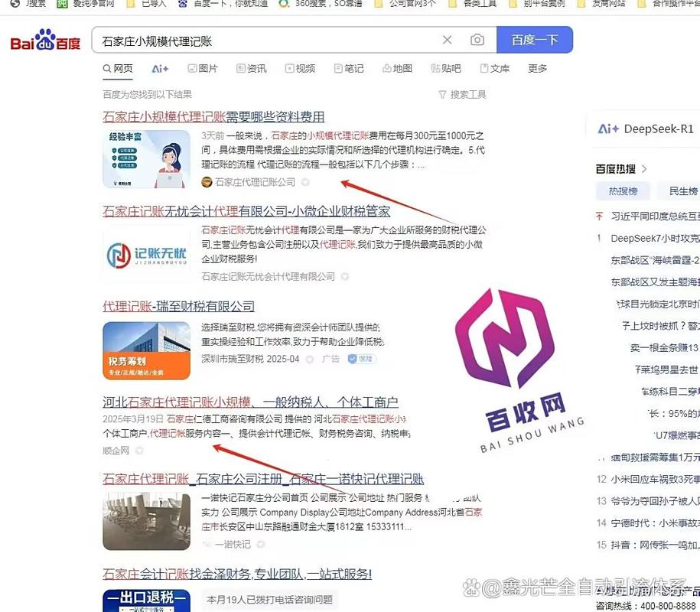Open hot search 东部战区"海峡雷霆
The height and width of the screenshot is (612, 700).
[x=655, y=260]
